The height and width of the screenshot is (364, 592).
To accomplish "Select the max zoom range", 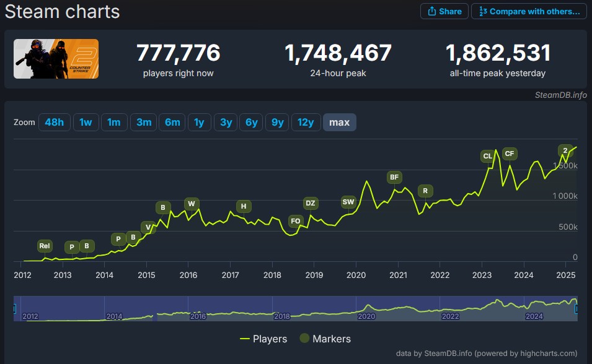I will 340,122.
